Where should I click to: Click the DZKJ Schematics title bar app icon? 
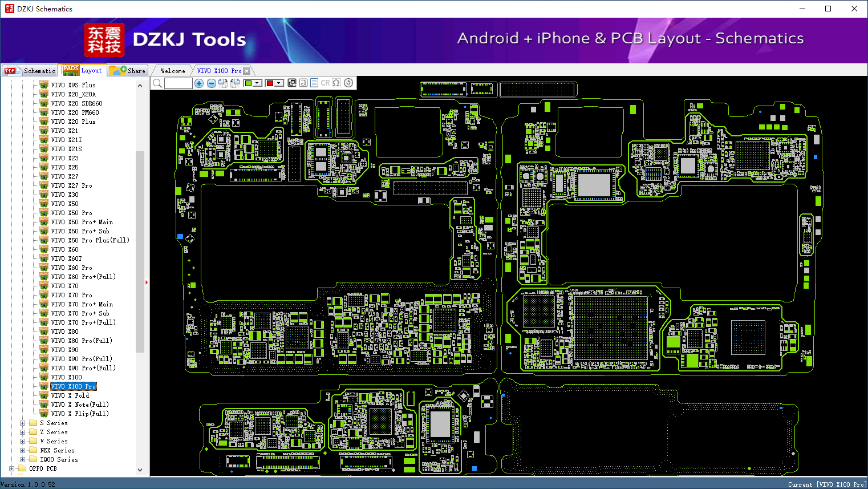click(x=9, y=9)
